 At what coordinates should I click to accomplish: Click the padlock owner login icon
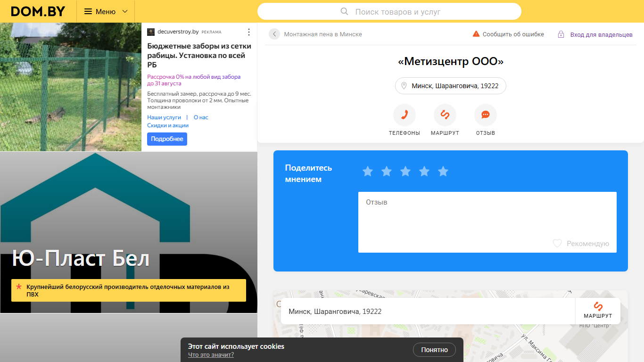coord(561,34)
